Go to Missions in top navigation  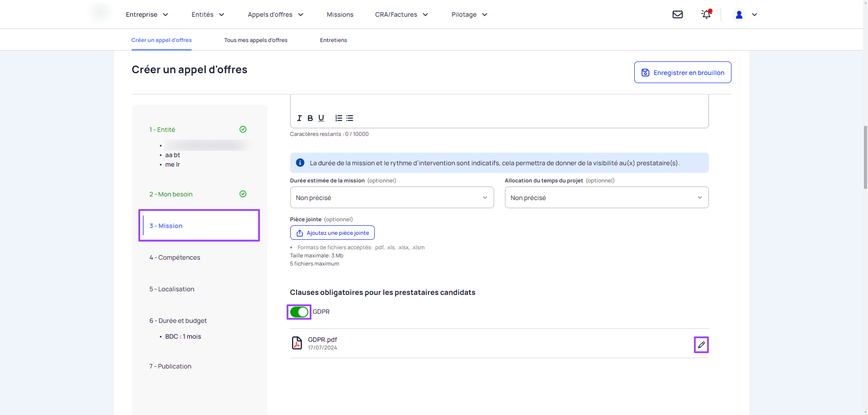(340, 14)
